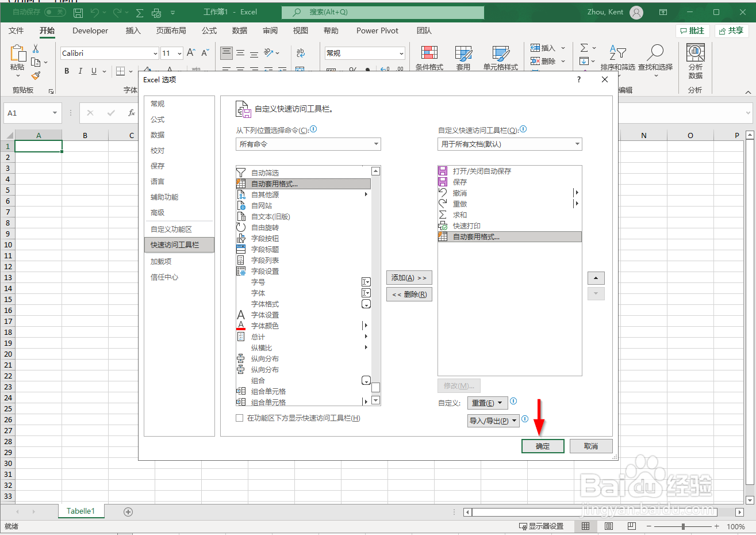Viewport: 756px width, 535px height.
Task: Increase font size with large A icon
Action: click(191, 53)
